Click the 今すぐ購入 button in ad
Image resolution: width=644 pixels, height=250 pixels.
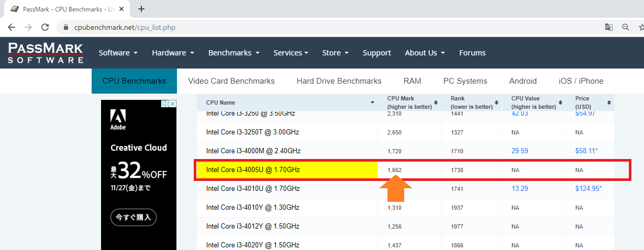[x=133, y=217]
